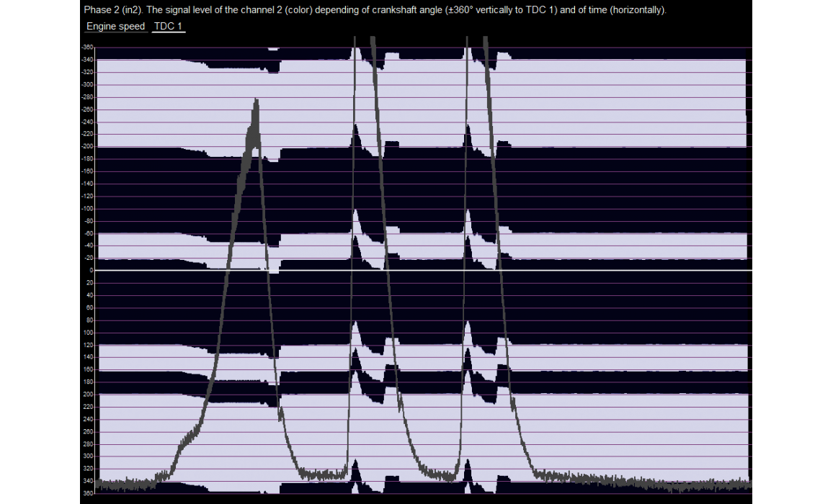The image size is (833, 504).
Task: Click the 60 axis tick label
Action: pos(89,307)
